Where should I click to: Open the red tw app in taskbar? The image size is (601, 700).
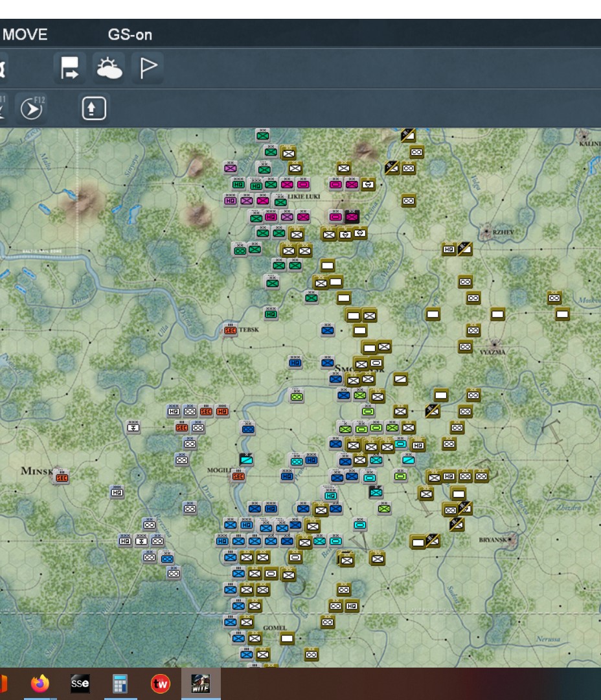(160, 684)
